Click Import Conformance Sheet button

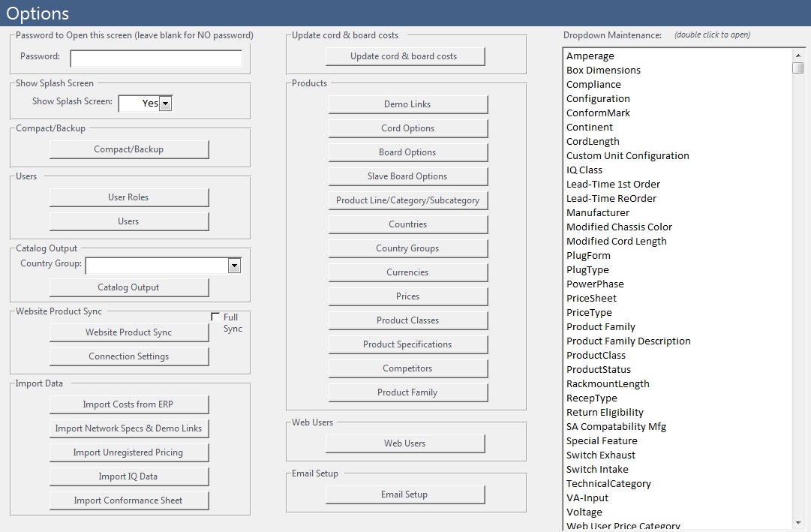click(129, 500)
